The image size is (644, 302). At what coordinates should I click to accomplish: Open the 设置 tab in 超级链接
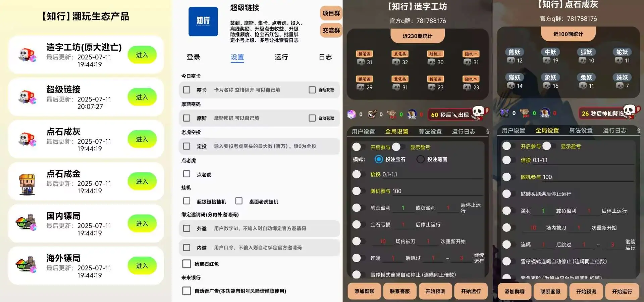coord(237,57)
